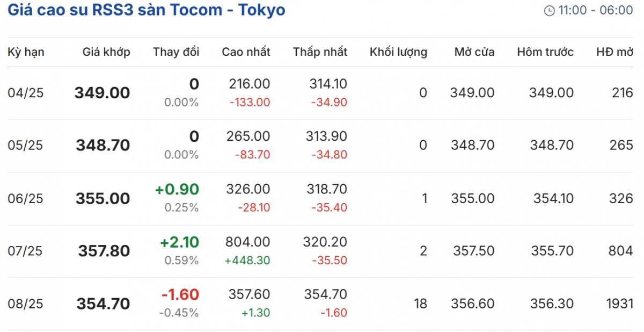Click the 355.00 matched price for 06/25
This screenshot has width=644, height=332.
pos(103,199)
